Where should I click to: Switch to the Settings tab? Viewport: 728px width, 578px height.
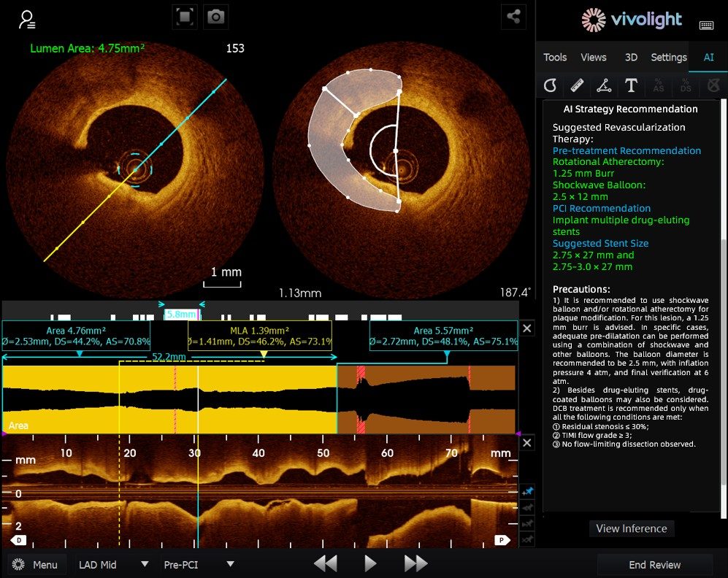coord(668,57)
